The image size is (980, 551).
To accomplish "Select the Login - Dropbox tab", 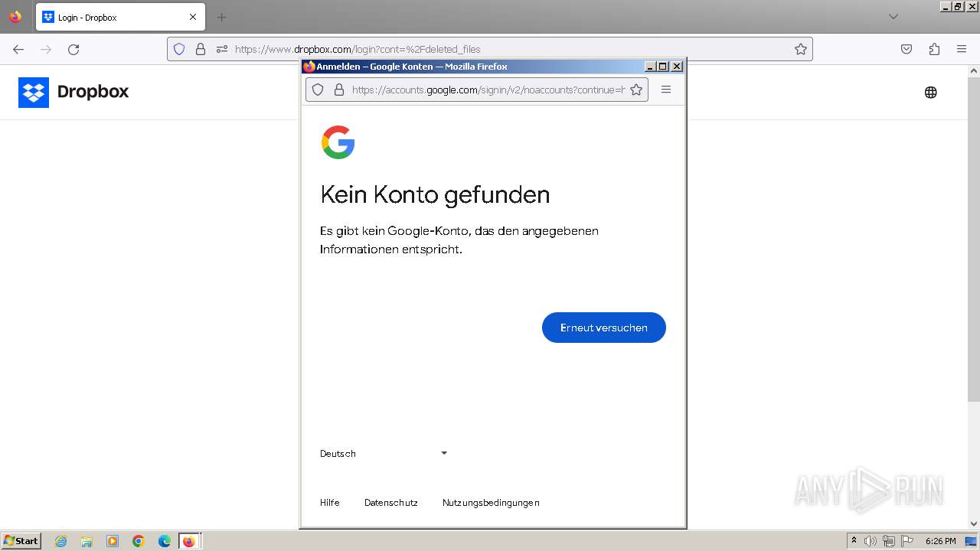I will 120,17.
